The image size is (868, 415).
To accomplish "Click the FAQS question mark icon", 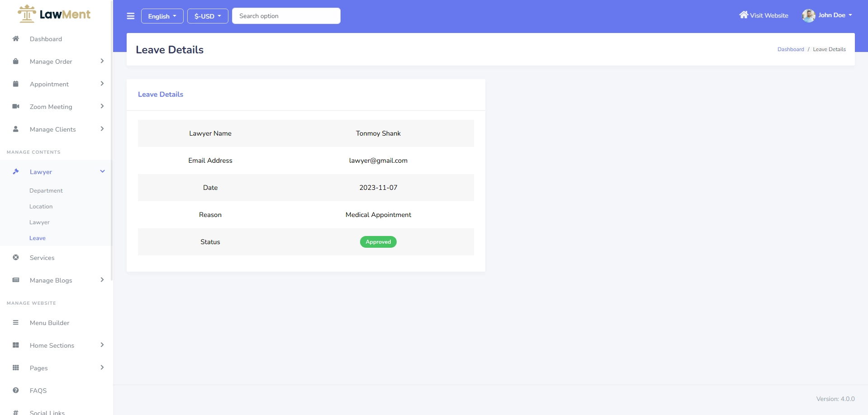I will [16, 390].
